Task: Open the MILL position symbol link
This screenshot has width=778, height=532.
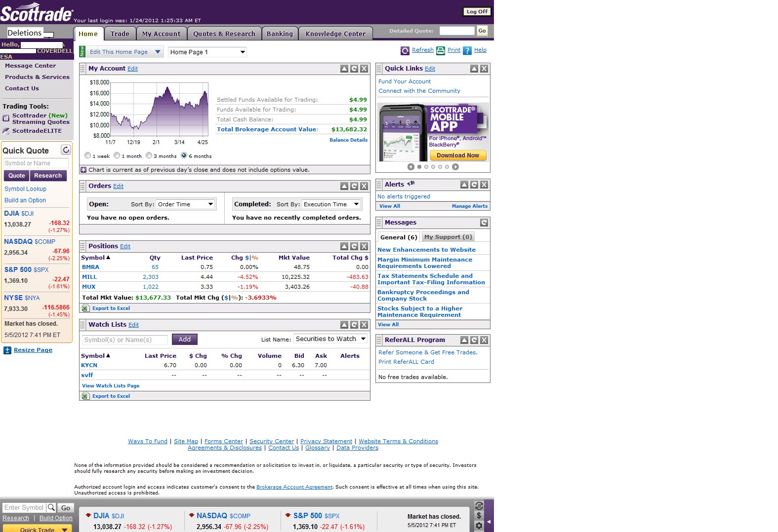Action: tap(89, 277)
